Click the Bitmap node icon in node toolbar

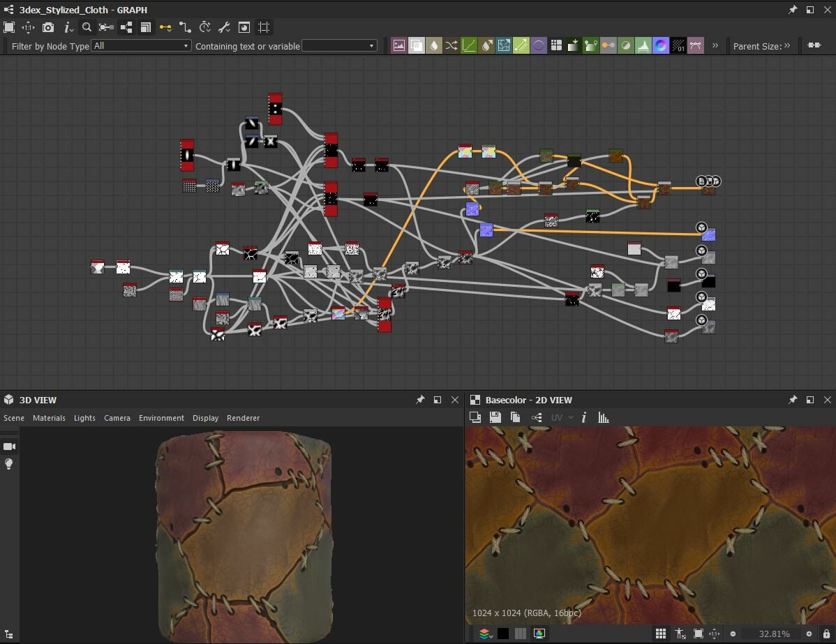pyautogui.click(x=398, y=46)
